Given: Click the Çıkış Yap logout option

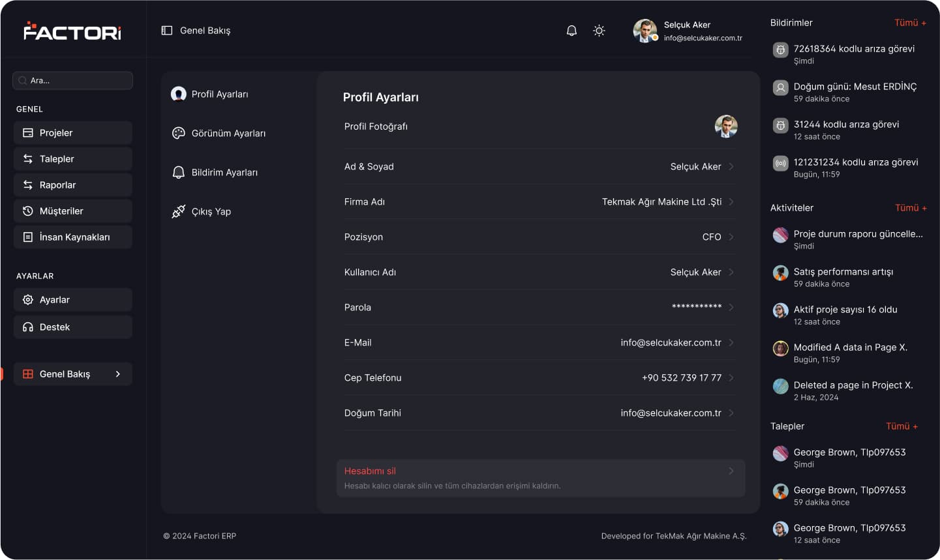Looking at the screenshot, I should point(202,212).
